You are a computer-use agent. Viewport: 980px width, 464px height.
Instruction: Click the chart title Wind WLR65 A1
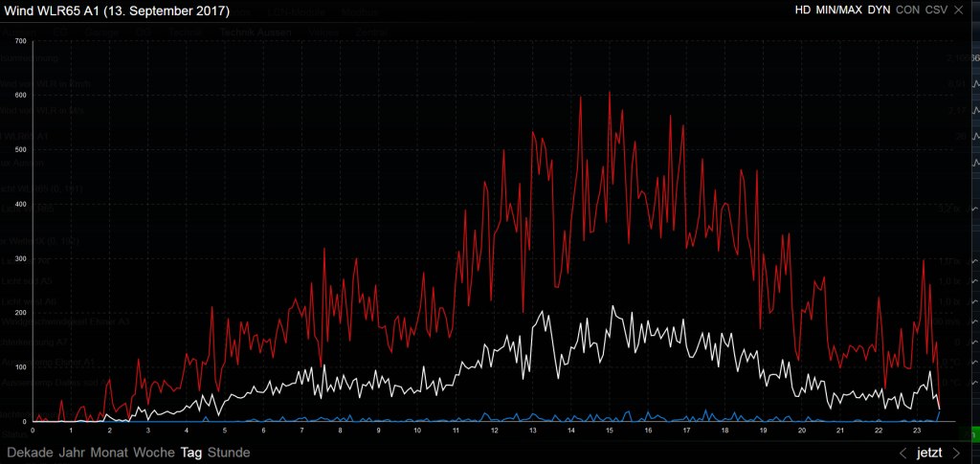click(x=116, y=11)
